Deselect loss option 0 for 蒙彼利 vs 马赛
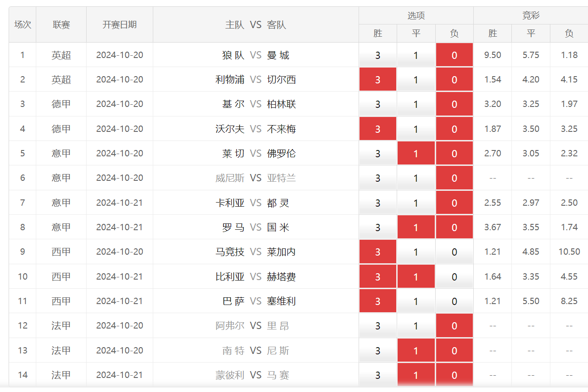588x392 pixels. tap(454, 375)
